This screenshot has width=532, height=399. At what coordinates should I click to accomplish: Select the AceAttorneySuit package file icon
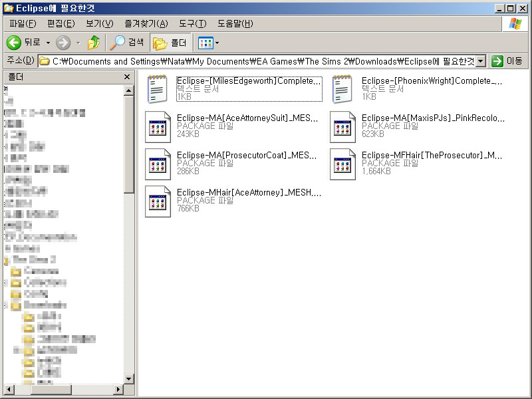coord(158,127)
